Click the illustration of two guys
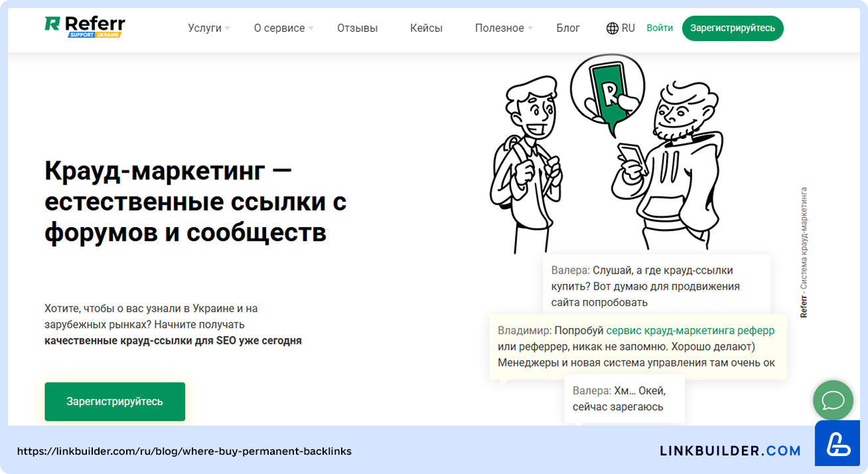The image size is (868, 474). 605,153
